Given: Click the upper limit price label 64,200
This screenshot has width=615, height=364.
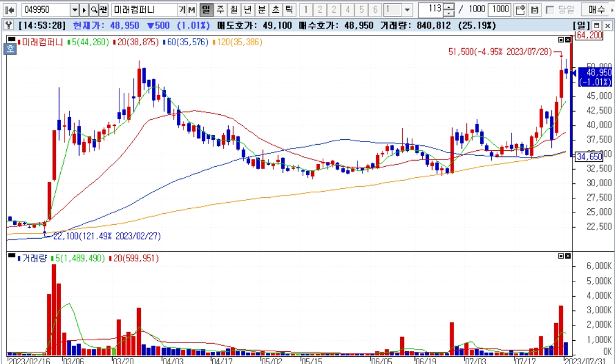Looking at the screenshot, I should pyautogui.click(x=588, y=35).
